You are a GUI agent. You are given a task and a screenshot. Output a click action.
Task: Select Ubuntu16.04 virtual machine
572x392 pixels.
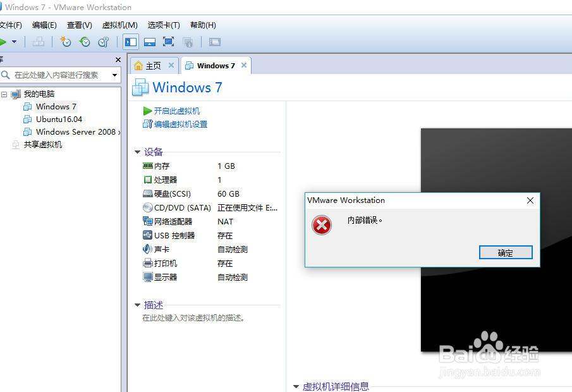[x=59, y=119]
